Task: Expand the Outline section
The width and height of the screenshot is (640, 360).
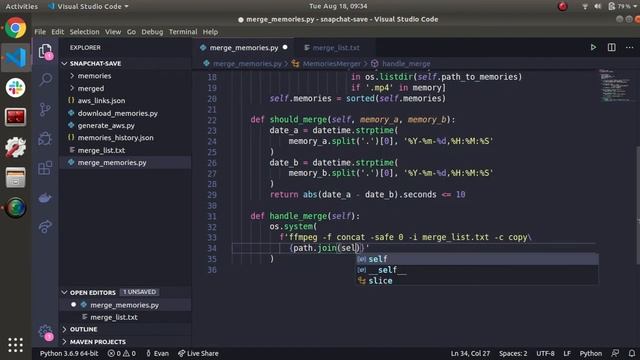Action: (83, 329)
